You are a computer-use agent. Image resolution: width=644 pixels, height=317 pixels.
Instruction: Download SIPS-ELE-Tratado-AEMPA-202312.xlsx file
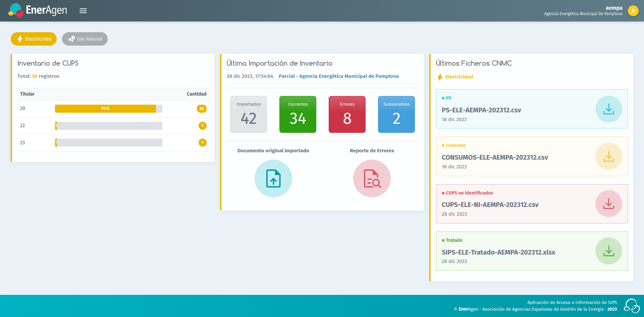[x=608, y=251]
